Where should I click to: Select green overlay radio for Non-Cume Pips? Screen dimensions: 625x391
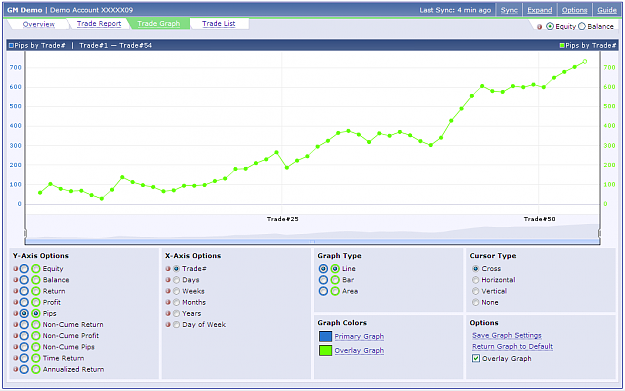click(36, 347)
